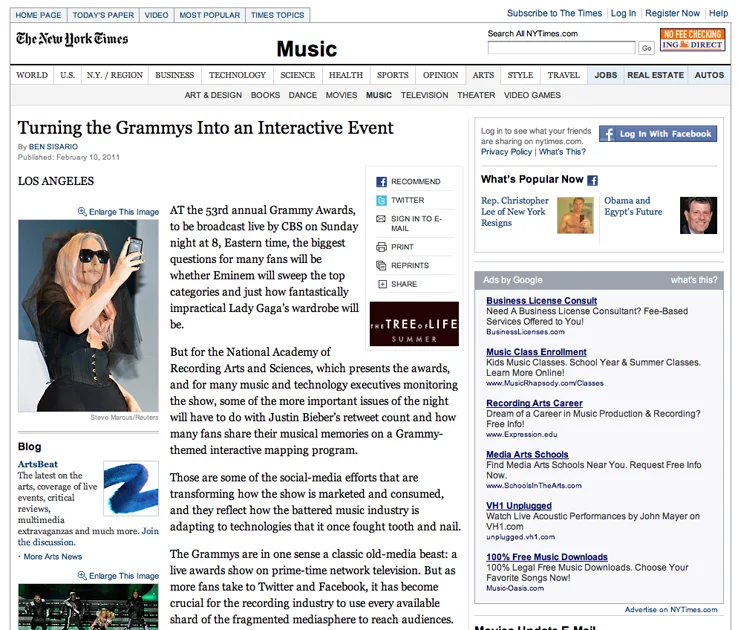Open 100% Free Music Downloads ad

(547, 557)
